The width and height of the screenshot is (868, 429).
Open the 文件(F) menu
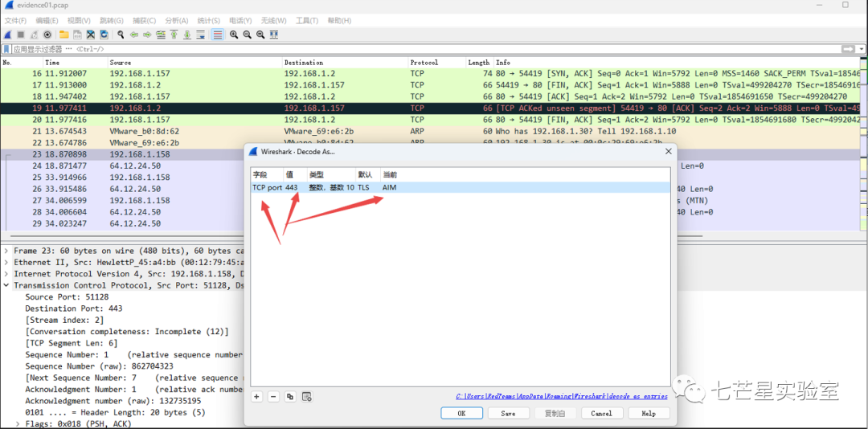[16, 20]
